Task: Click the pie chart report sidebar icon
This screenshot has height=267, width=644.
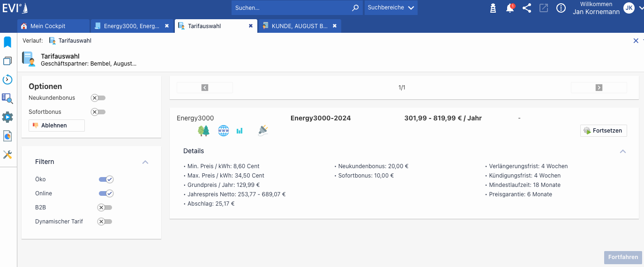Action: click(7, 136)
